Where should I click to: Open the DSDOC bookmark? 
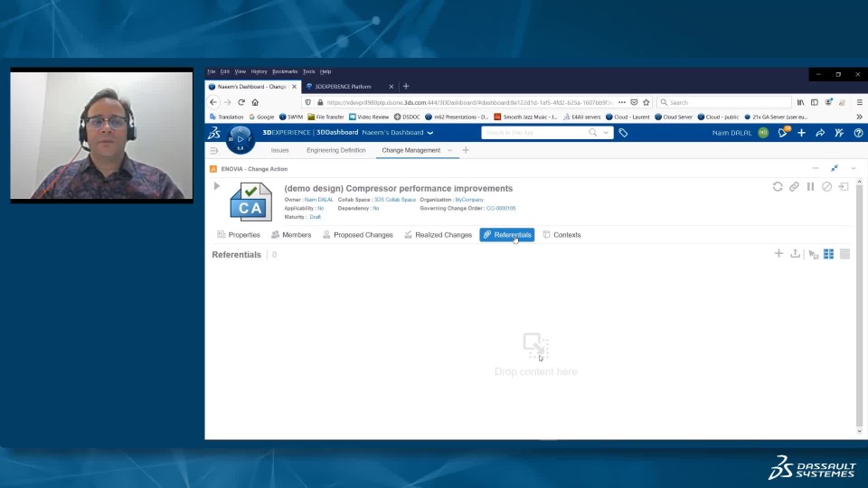tap(407, 117)
